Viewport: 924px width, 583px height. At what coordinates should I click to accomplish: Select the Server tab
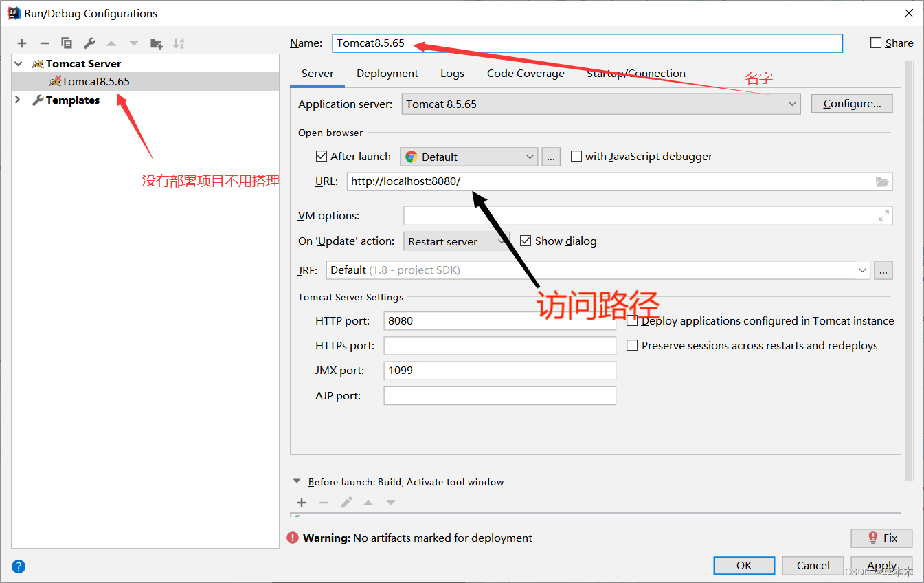pyautogui.click(x=317, y=74)
